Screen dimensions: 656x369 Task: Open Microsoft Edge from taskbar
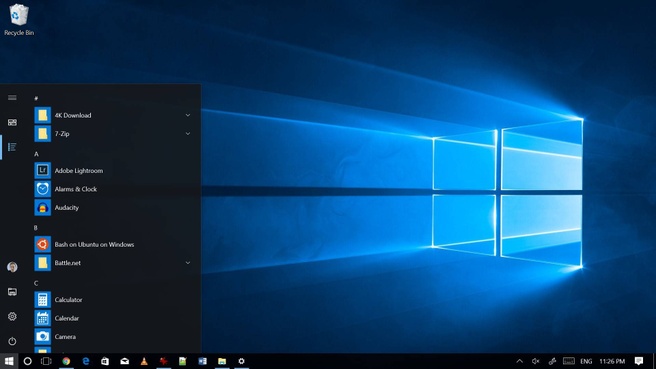click(86, 361)
